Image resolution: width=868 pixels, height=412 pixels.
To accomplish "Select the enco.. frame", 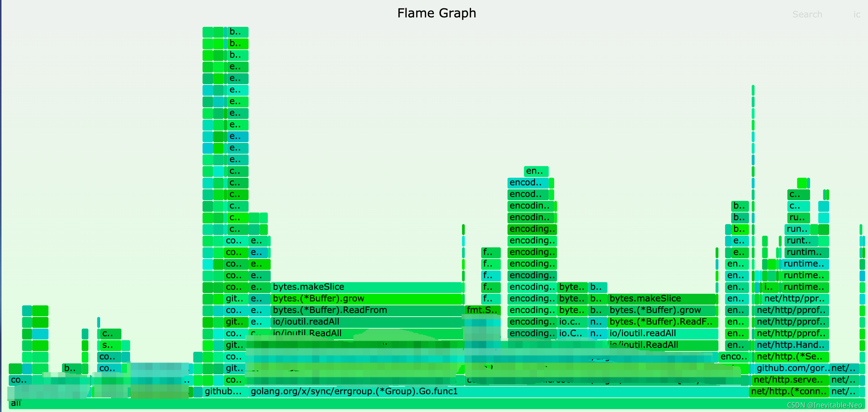I will pos(733,357).
